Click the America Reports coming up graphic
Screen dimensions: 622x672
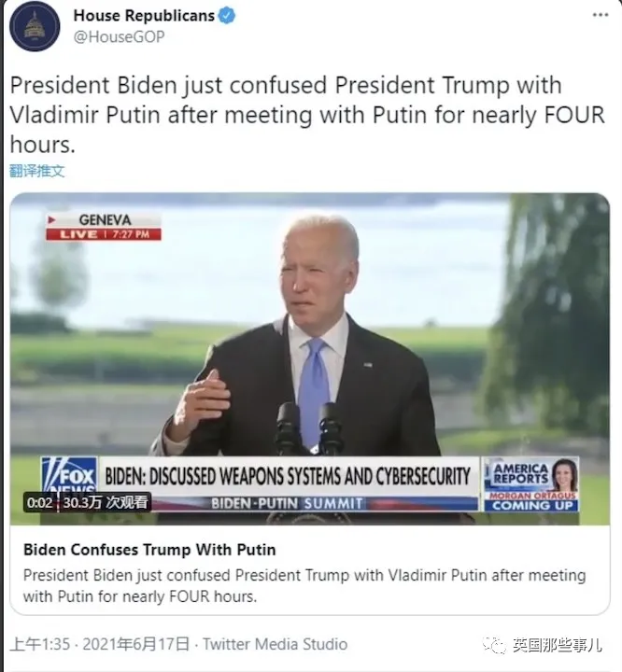(531, 484)
